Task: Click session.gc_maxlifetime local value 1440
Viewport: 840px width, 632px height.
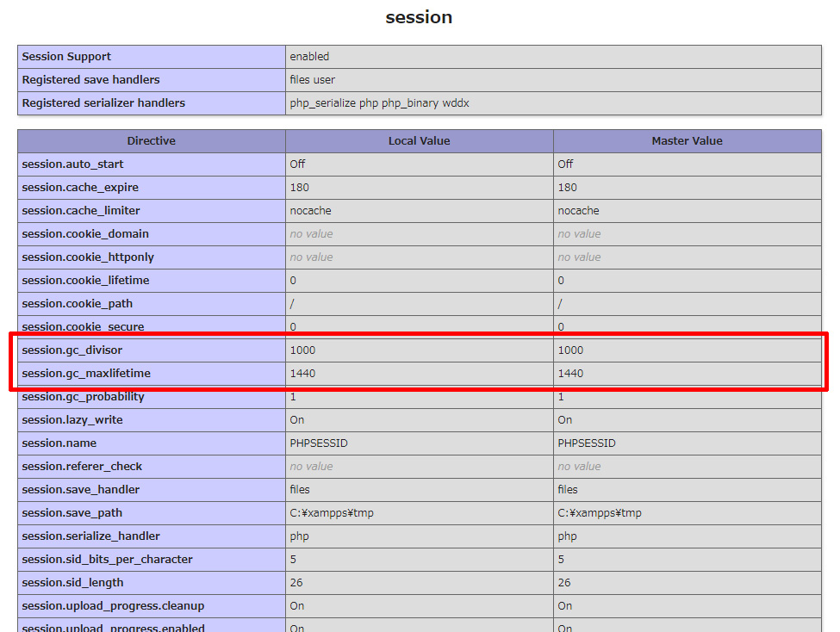Action: (x=302, y=374)
